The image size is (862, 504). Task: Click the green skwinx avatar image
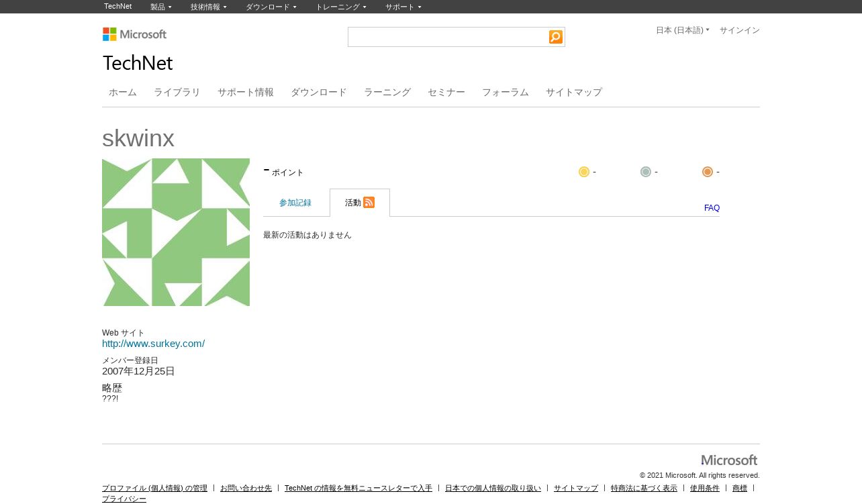tap(176, 232)
